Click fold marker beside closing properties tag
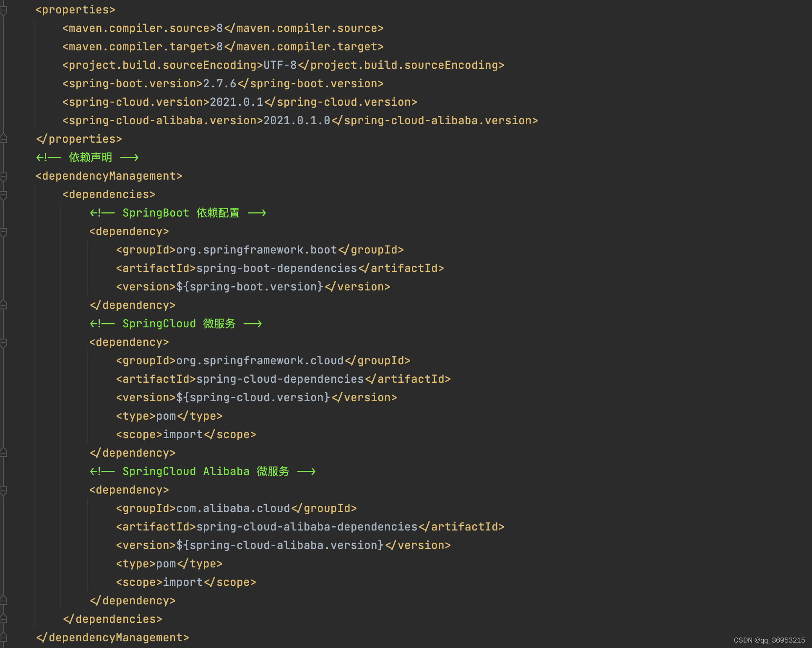812x648 pixels. tap(3, 138)
